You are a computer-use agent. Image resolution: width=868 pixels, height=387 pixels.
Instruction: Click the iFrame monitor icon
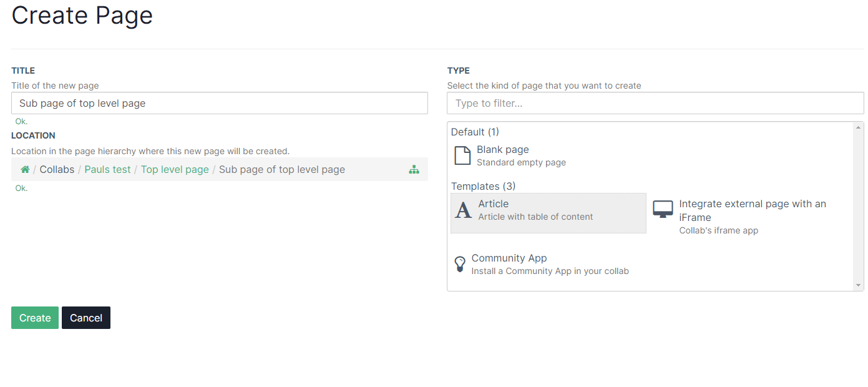tap(663, 209)
